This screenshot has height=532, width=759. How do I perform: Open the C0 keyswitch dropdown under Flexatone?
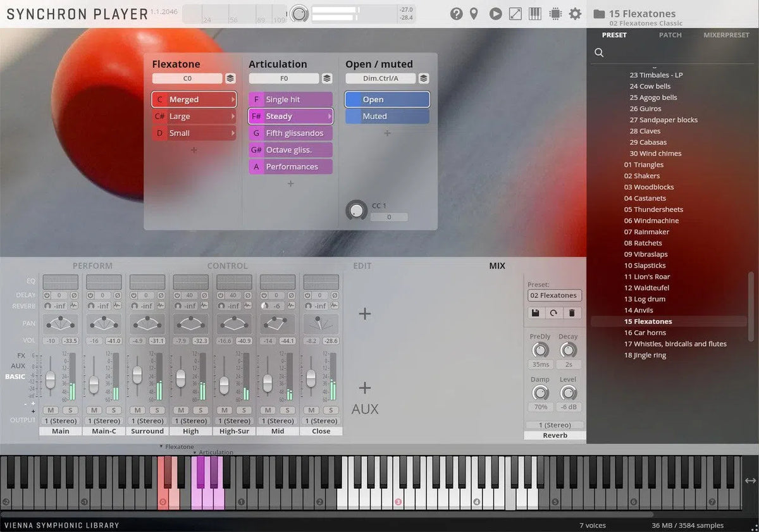click(x=188, y=78)
